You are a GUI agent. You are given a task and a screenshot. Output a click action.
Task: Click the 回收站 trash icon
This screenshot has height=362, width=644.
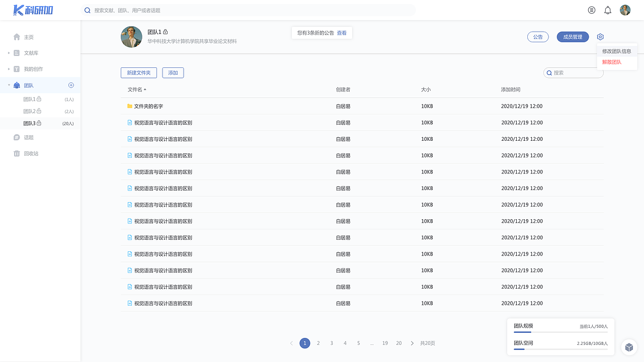[17, 153]
